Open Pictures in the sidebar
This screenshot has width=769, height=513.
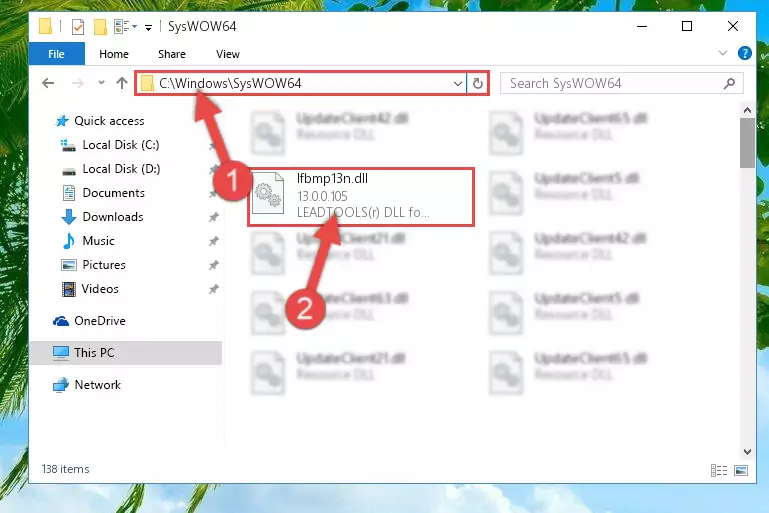tap(104, 265)
